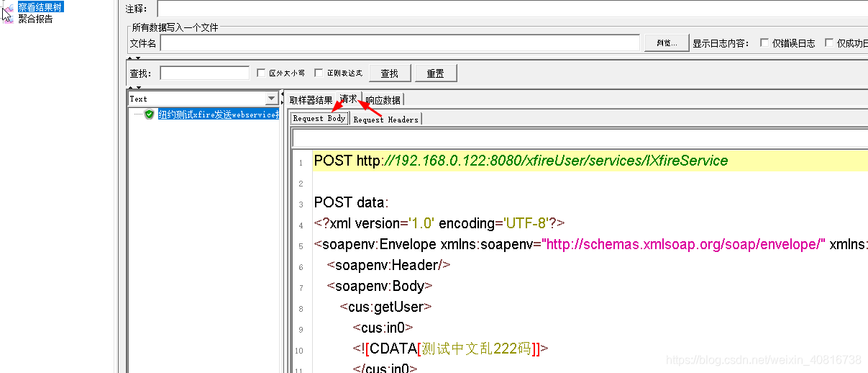Click the <soapenv:Body> line
This screenshot has width=868, height=373.
click(379, 286)
